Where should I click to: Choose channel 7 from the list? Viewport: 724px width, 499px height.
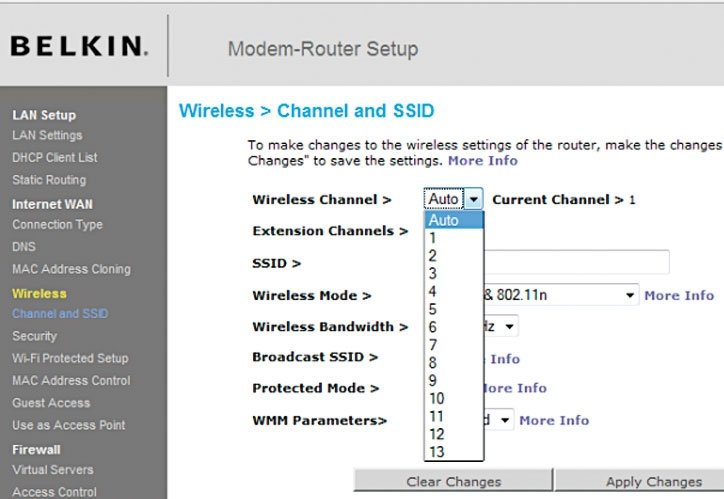point(454,345)
